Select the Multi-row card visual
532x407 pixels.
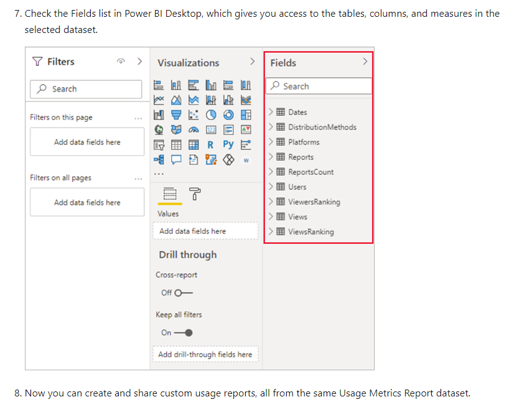coord(228,129)
